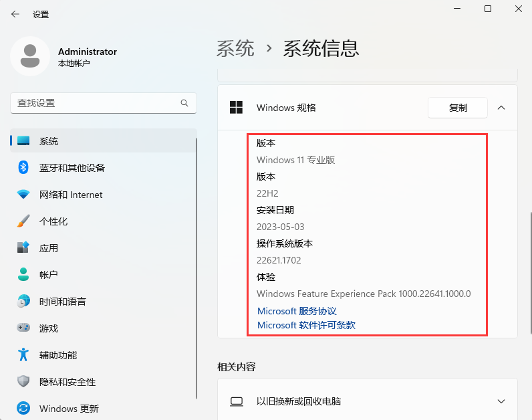532x420 pixels.
Task: Open 应用 settings
Action: (x=104, y=247)
